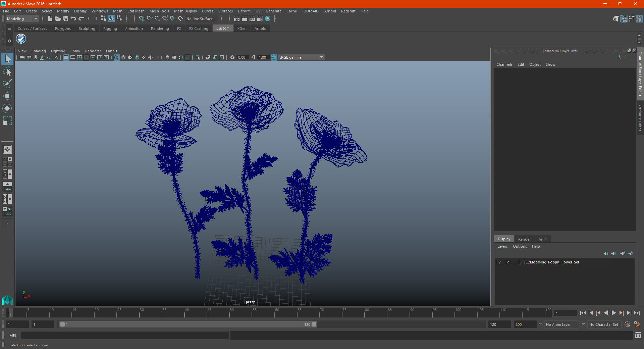Open the Mesh Tools menu
Viewport: 644px width, 349px height.
tap(159, 11)
